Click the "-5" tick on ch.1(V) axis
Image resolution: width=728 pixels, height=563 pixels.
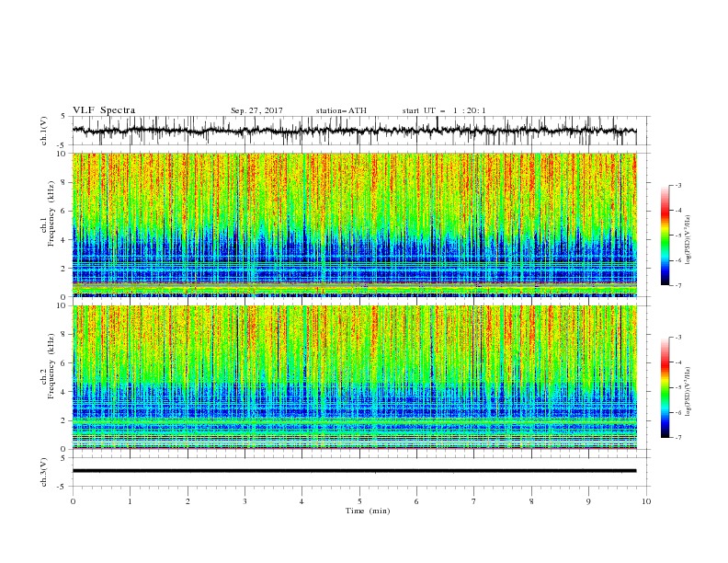(63, 145)
